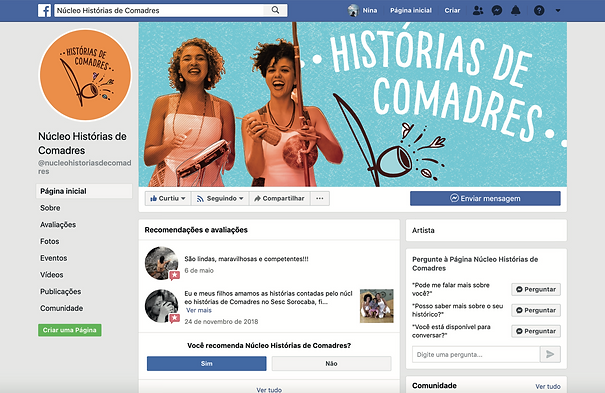Click Perguntar for 'Pode me falar mais sobre você?'
Viewport: 605px width, 393px height.
536,289
